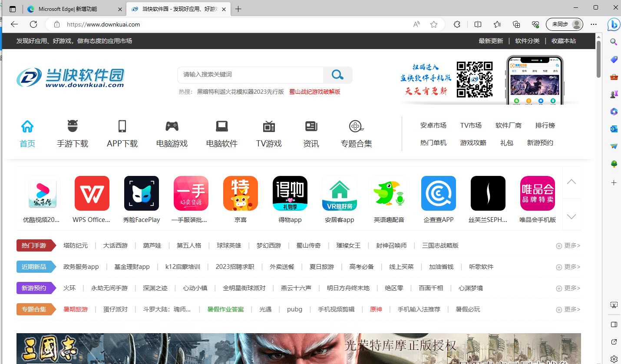Expand 更多 for 热门手游 row
The image size is (621, 364).
[568, 246]
